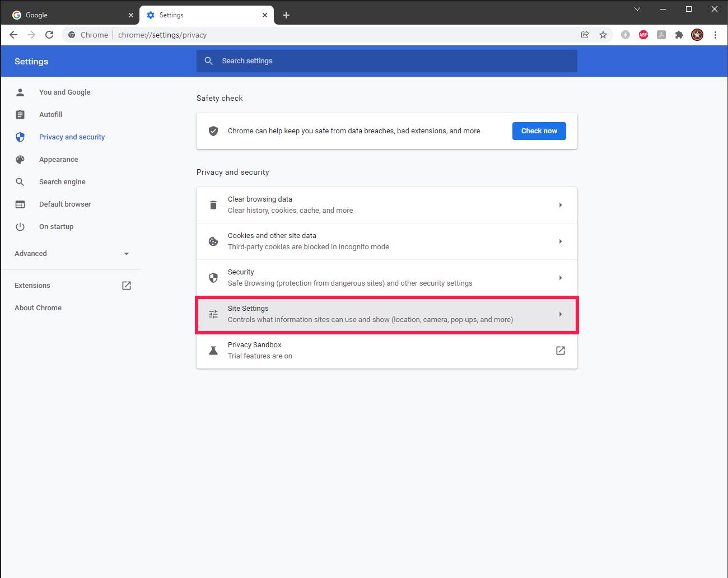Select Appearance in the sidebar
728x578 pixels.
(x=58, y=160)
